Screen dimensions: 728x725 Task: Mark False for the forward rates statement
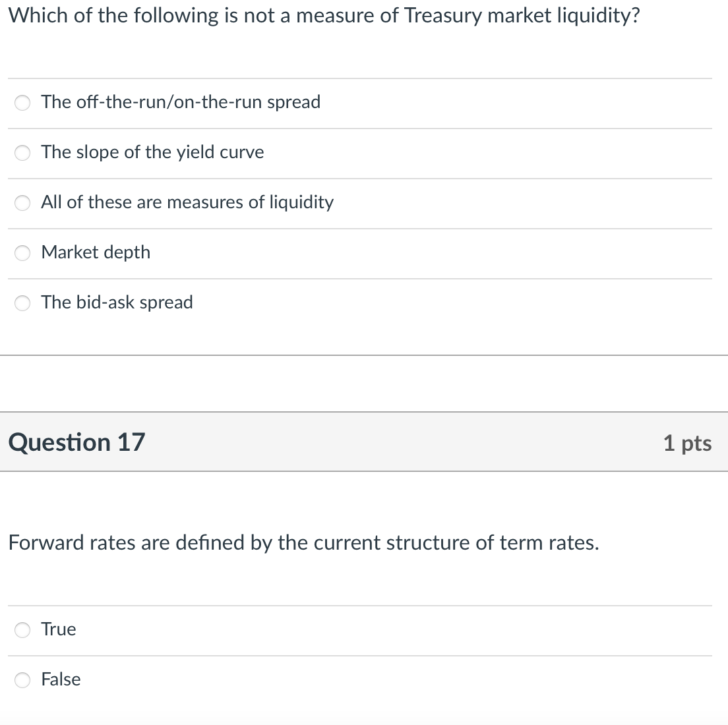pyautogui.click(x=22, y=680)
